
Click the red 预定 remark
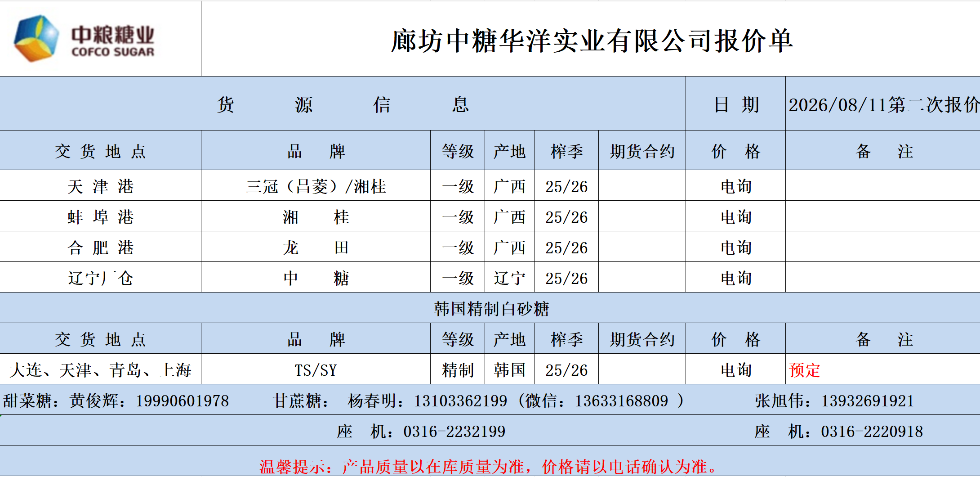[x=804, y=370]
